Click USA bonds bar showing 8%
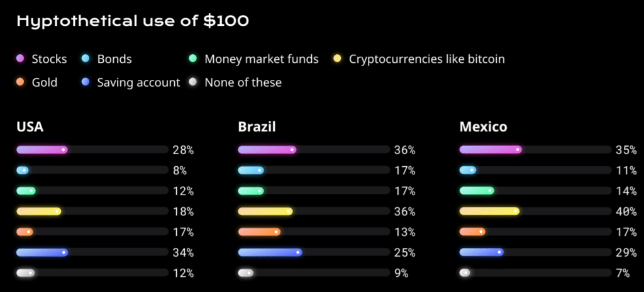644x292 pixels. [23, 171]
